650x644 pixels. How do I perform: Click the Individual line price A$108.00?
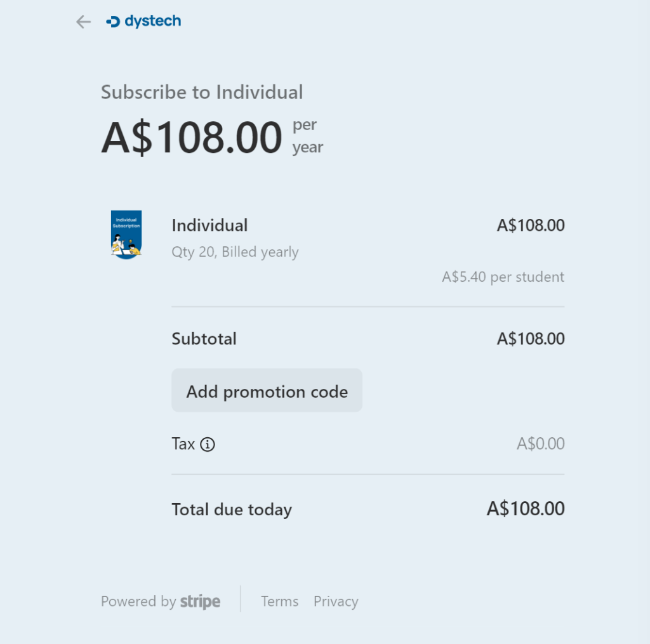[x=531, y=225]
